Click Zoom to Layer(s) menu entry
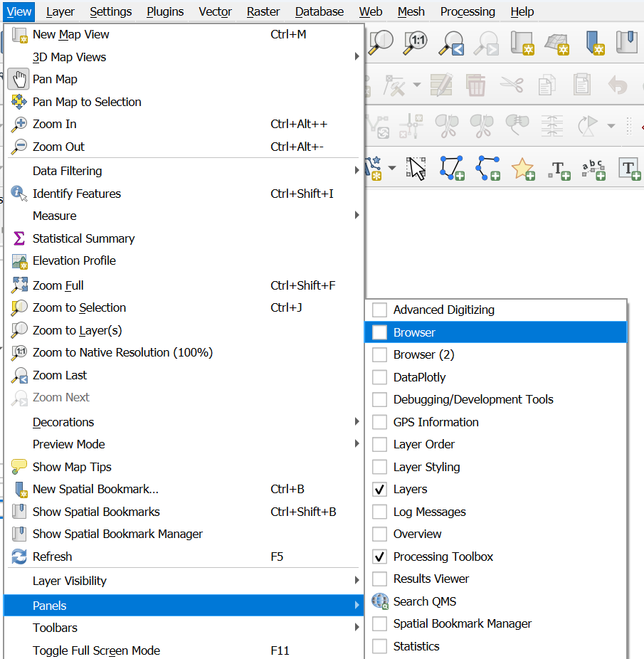644x659 pixels. [77, 330]
